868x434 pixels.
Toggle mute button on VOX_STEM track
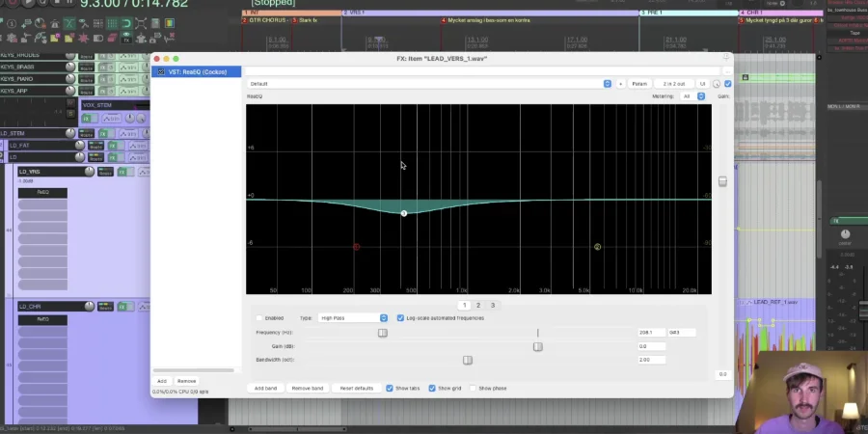point(70,103)
